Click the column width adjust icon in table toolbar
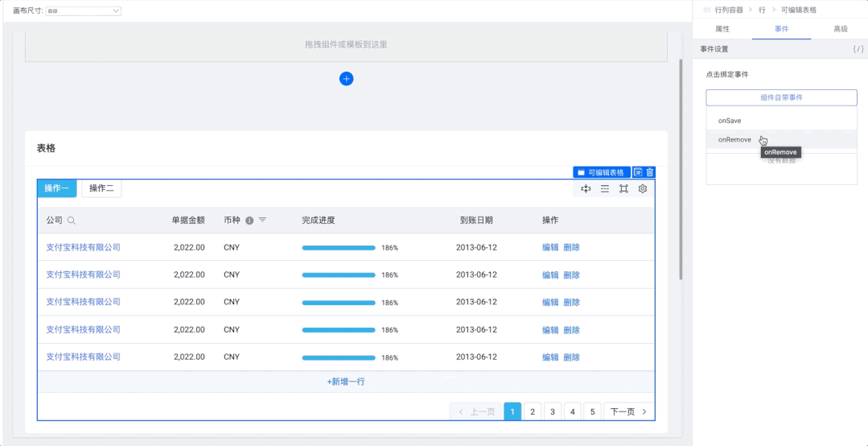Image resolution: width=868 pixels, height=446 pixels. [586, 189]
